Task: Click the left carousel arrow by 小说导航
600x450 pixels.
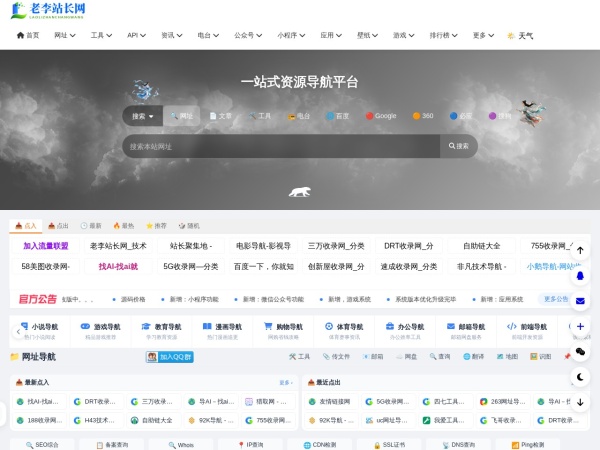Action: pos(18,332)
